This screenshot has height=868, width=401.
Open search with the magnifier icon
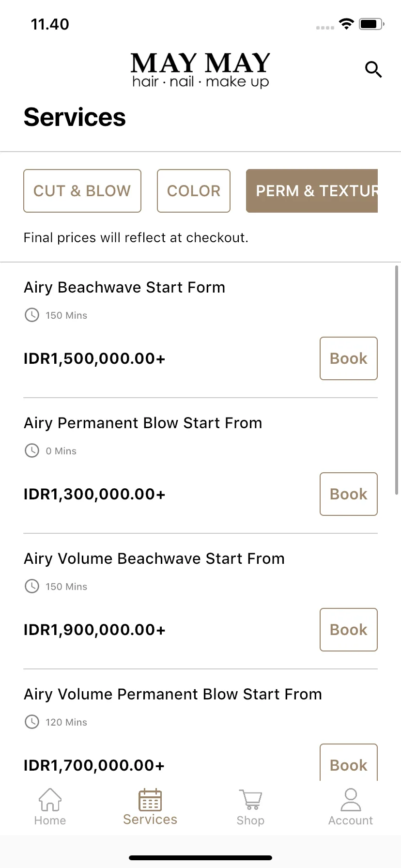click(x=373, y=70)
